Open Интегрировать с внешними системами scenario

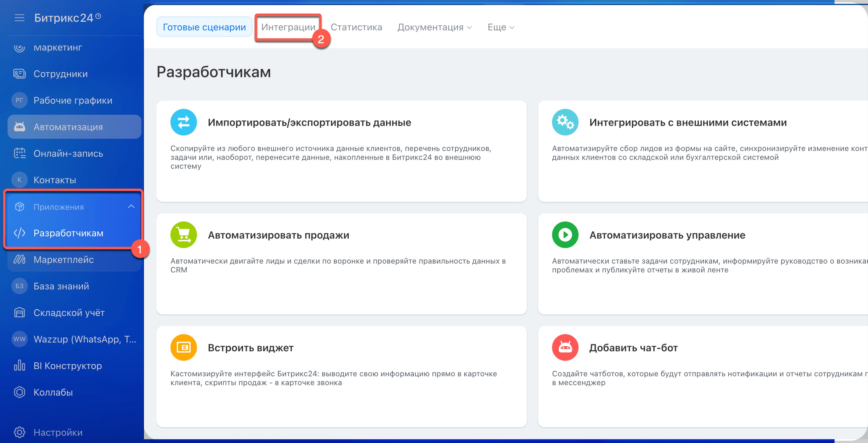pyautogui.click(x=703, y=151)
